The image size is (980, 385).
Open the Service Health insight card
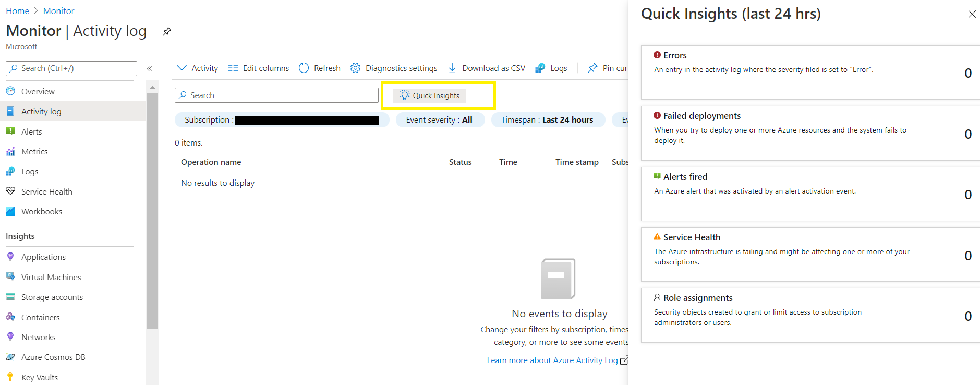coord(810,255)
